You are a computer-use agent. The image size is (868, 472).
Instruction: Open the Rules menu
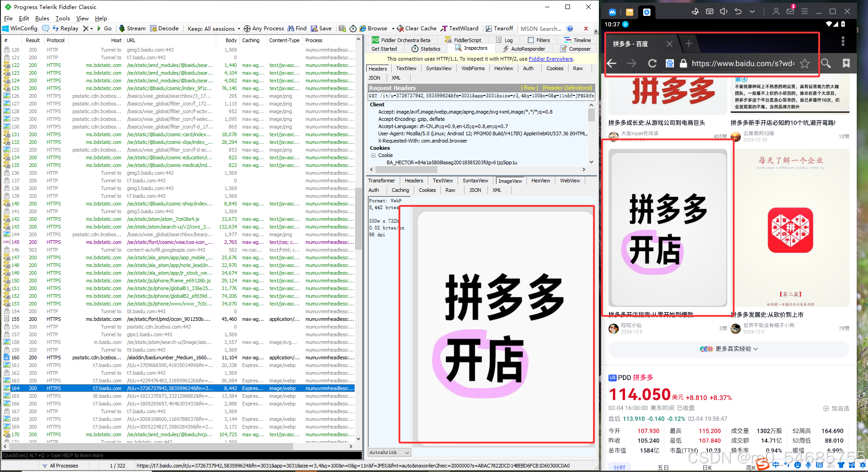pyautogui.click(x=42, y=18)
